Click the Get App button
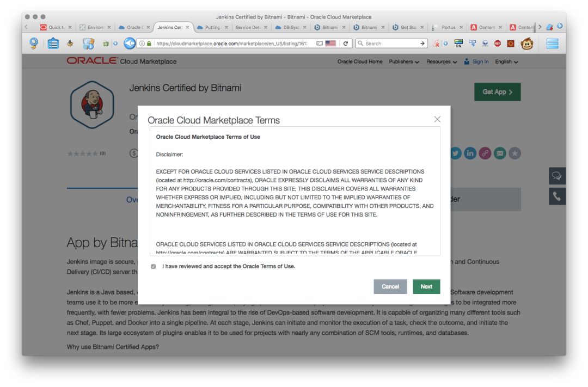The height and width of the screenshot is (387, 588). pyautogui.click(x=497, y=92)
